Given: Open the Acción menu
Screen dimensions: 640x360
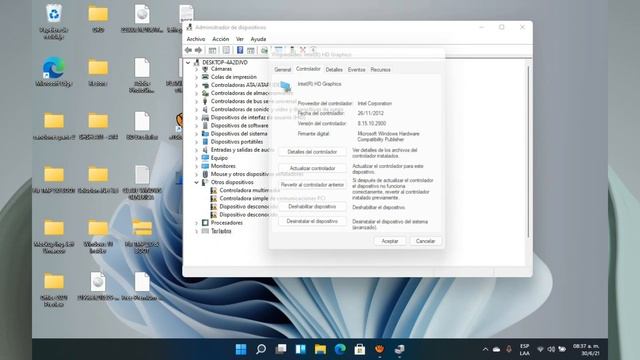Looking at the screenshot, I should [x=221, y=39].
